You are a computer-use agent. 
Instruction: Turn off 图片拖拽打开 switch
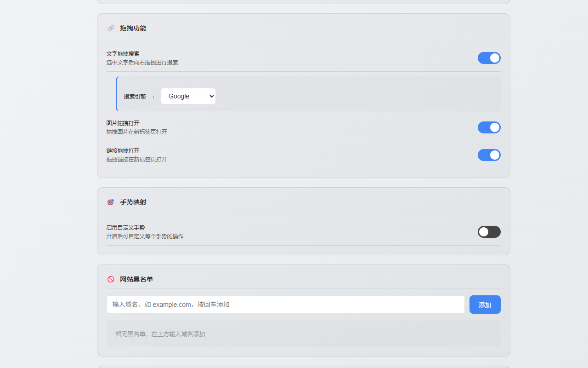point(489,127)
